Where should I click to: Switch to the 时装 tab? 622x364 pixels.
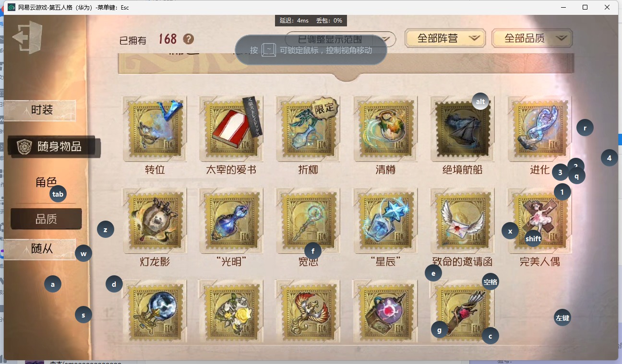[x=42, y=110]
